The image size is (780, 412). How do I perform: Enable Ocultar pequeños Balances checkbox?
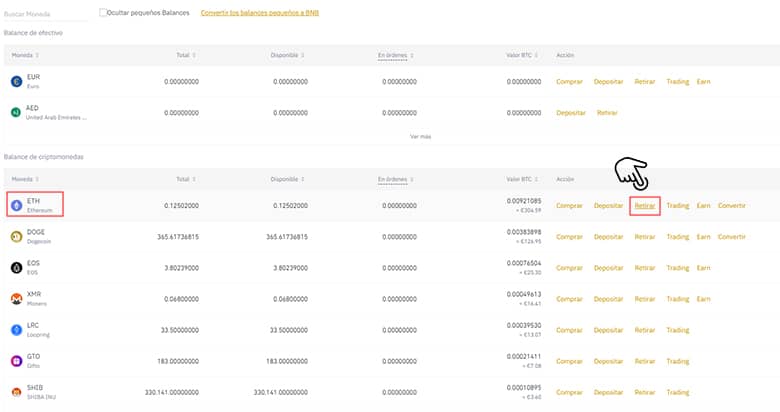[x=104, y=13]
